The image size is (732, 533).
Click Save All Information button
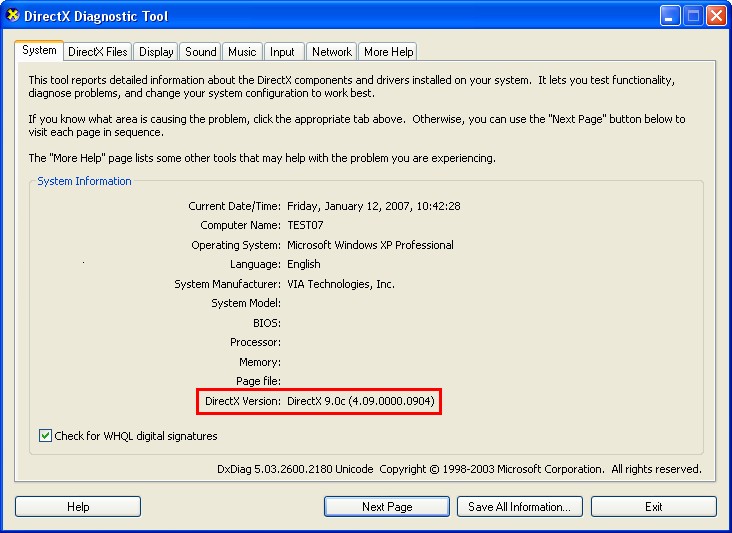(520, 507)
